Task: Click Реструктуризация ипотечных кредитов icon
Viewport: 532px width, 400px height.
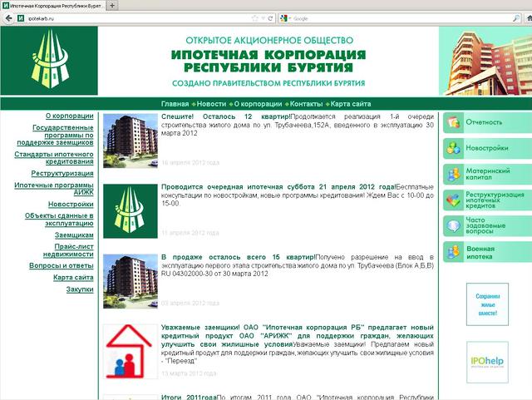Action: point(453,200)
